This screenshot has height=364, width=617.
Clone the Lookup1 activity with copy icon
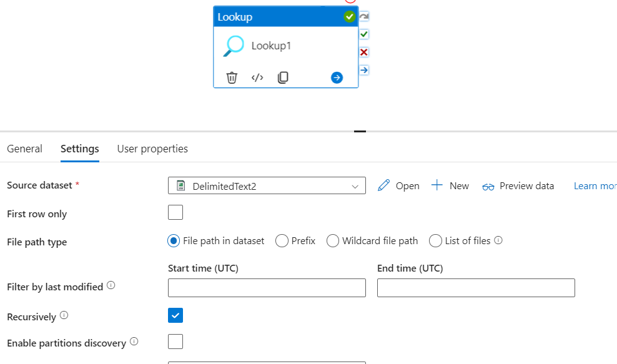point(283,77)
